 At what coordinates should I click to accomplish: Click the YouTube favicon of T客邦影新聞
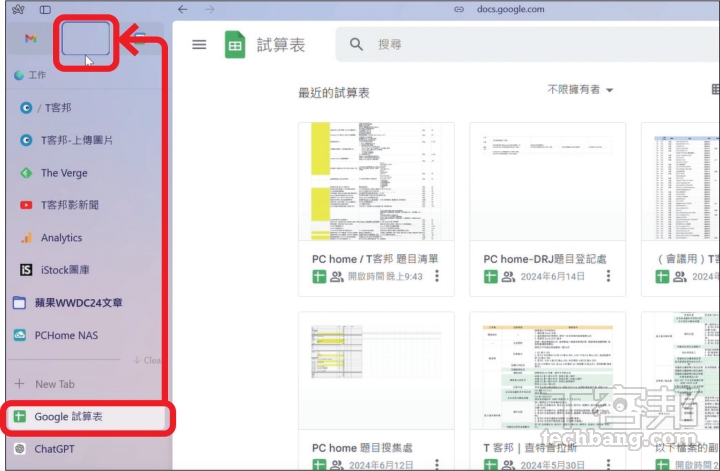[x=26, y=205]
